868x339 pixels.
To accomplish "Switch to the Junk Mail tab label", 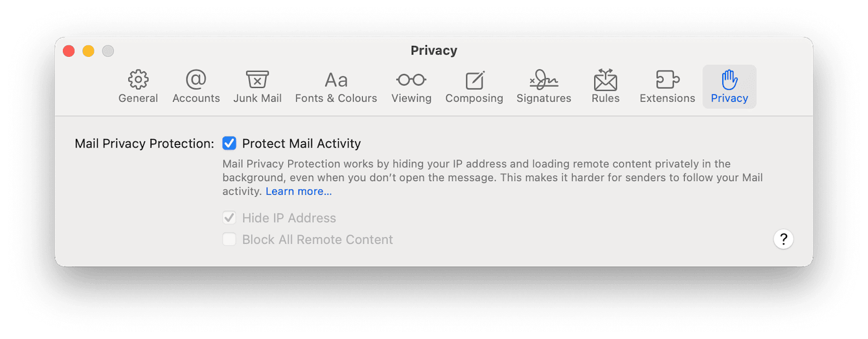I will [x=257, y=98].
